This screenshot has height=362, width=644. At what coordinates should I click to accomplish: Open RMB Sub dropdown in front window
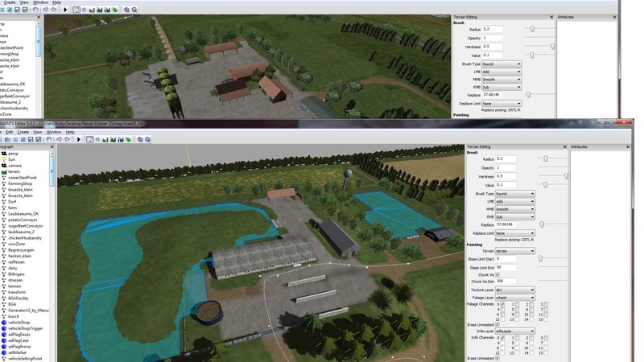click(514, 216)
